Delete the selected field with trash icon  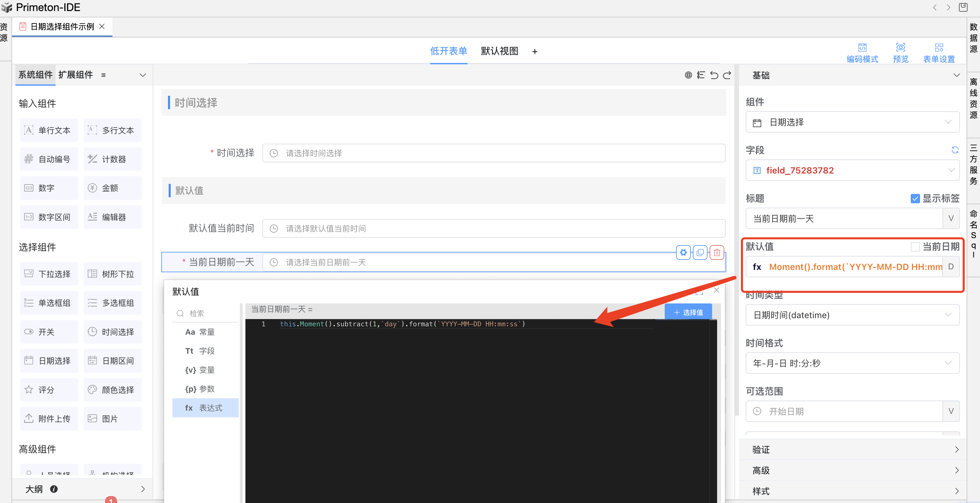[717, 253]
